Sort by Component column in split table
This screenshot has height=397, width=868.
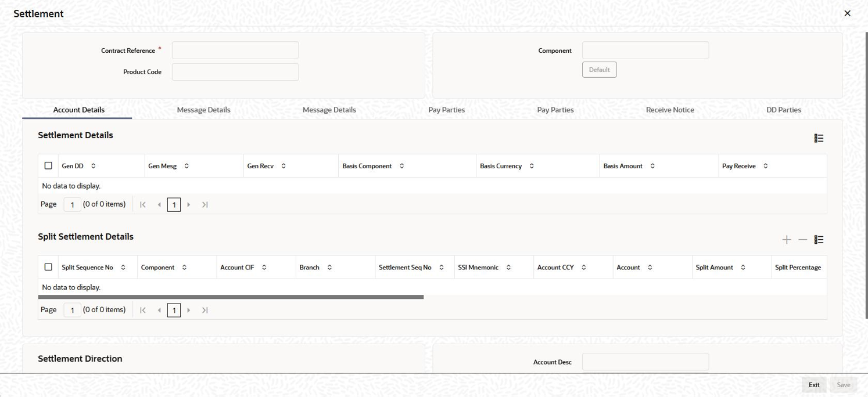point(184,268)
